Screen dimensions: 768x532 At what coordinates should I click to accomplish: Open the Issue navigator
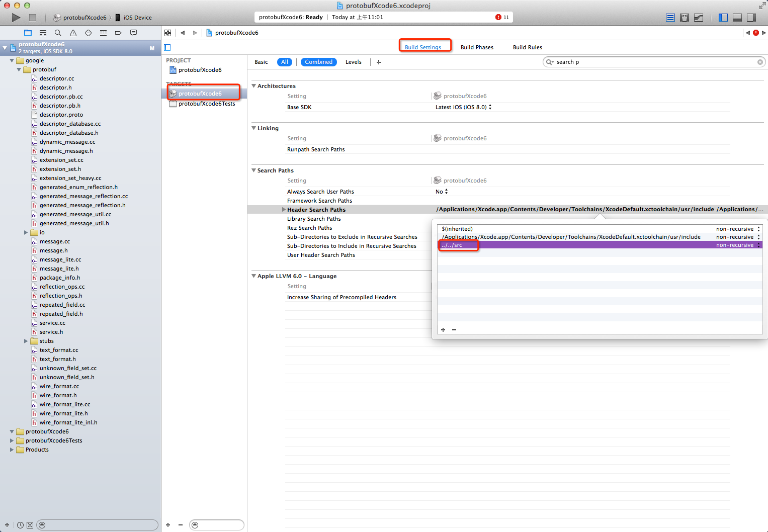pos(73,33)
